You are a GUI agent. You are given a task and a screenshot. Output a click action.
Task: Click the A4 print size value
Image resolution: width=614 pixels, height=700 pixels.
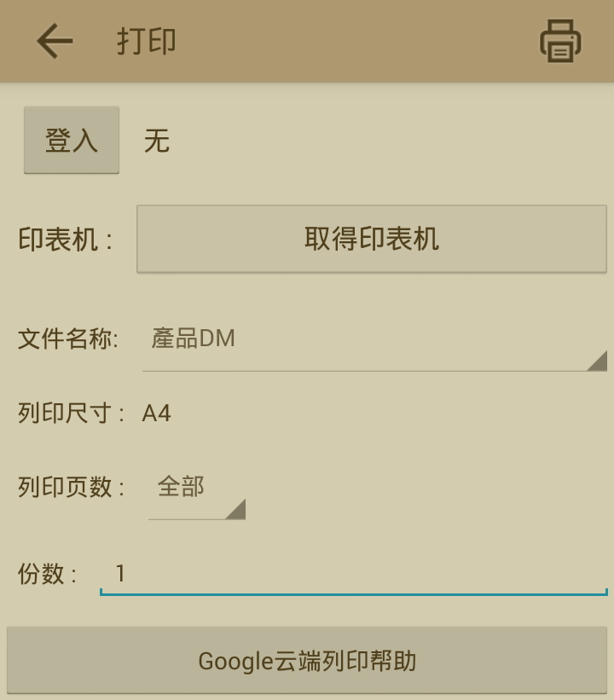pos(156,413)
